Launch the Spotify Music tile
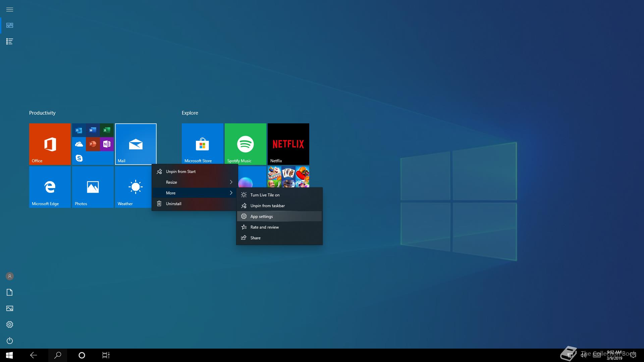Image resolution: width=644 pixels, height=362 pixels. pyautogui.click(x=246, y=144)
